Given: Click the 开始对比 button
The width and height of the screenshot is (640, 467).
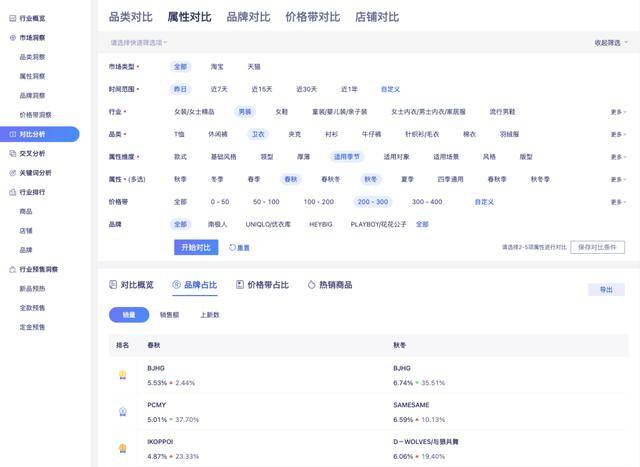Looking at the screenshot, I should pyautogui.click(x=195, y=247).
